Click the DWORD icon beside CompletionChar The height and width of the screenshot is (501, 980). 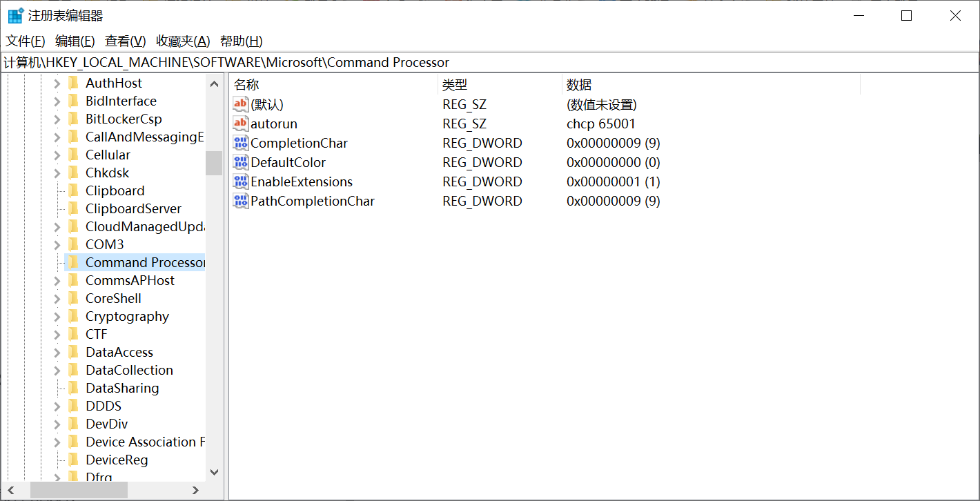pyautogui.click(x=242, y=143)
